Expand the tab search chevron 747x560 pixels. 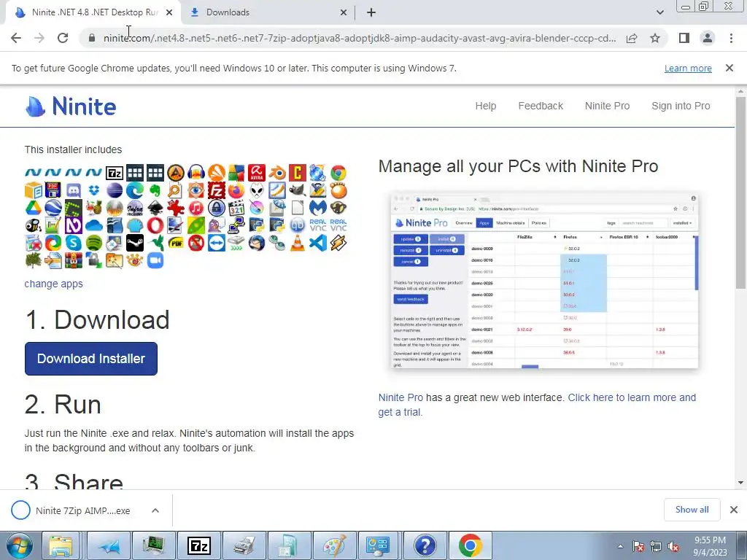pos(659,12)
